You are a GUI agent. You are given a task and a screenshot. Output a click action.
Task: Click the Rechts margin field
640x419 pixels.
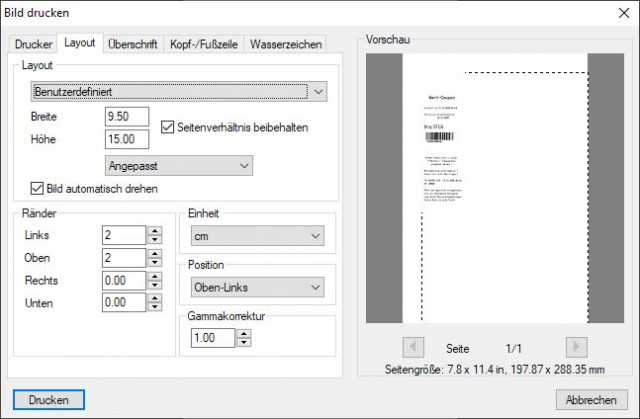click(124, 280)
